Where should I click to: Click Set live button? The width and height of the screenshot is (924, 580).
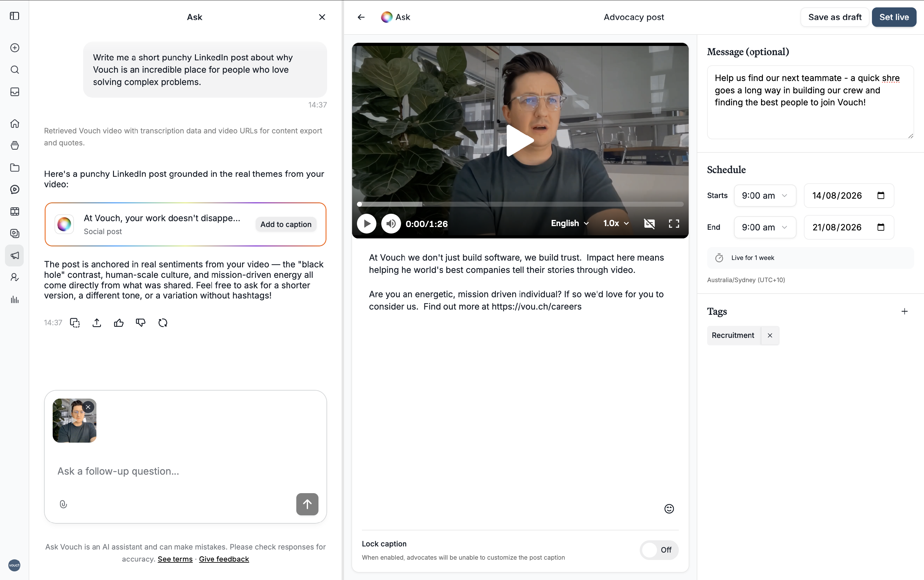(x=894, y=17)
